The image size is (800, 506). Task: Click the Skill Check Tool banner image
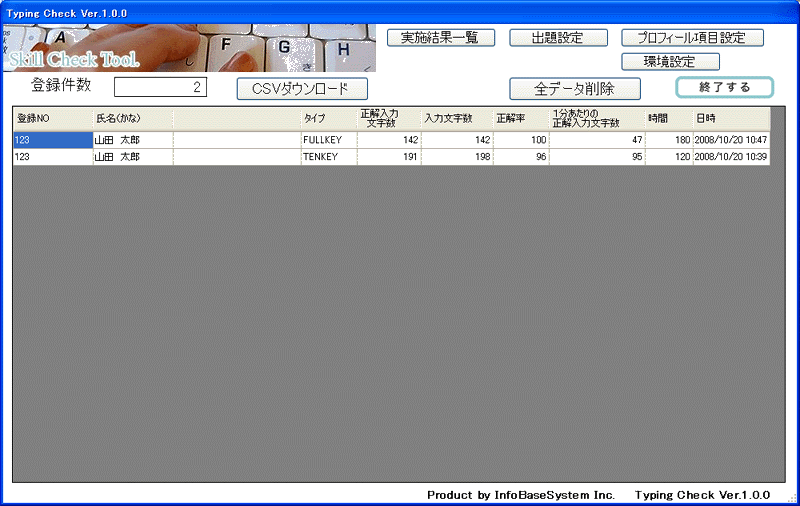point(189,48)
